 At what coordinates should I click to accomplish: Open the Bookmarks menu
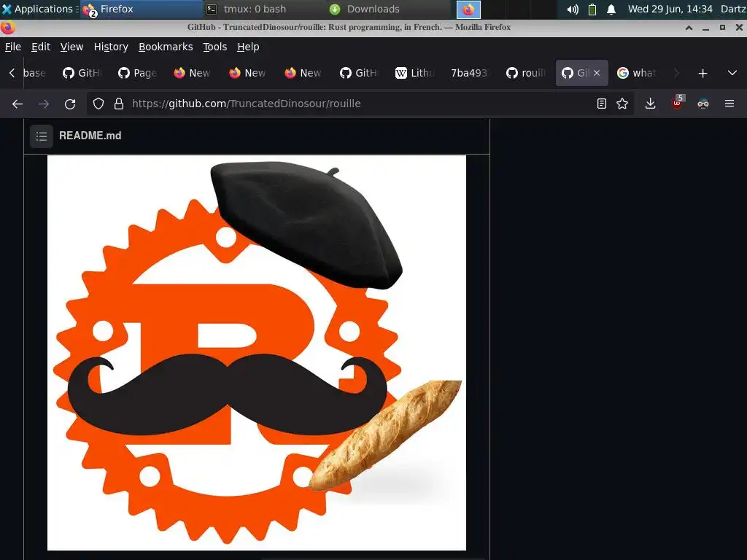[166, 47]
